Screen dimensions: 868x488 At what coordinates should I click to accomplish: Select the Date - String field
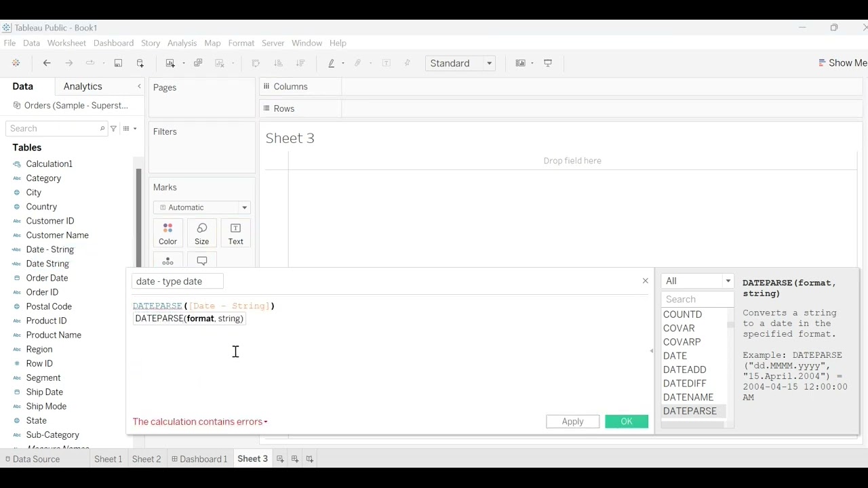point(50,249)
